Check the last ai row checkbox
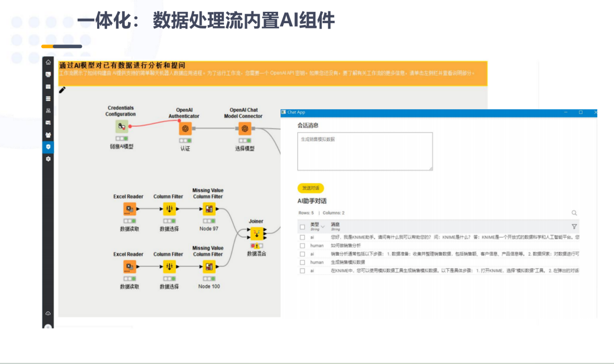Viewport: 614px width, 364px height. (x=303, y=271)
